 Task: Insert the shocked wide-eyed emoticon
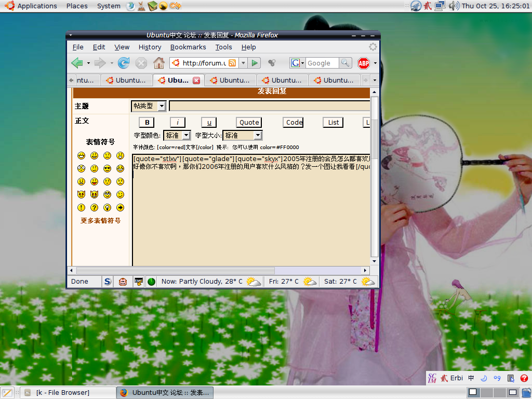pyautogui.click(x=81, y=169)
